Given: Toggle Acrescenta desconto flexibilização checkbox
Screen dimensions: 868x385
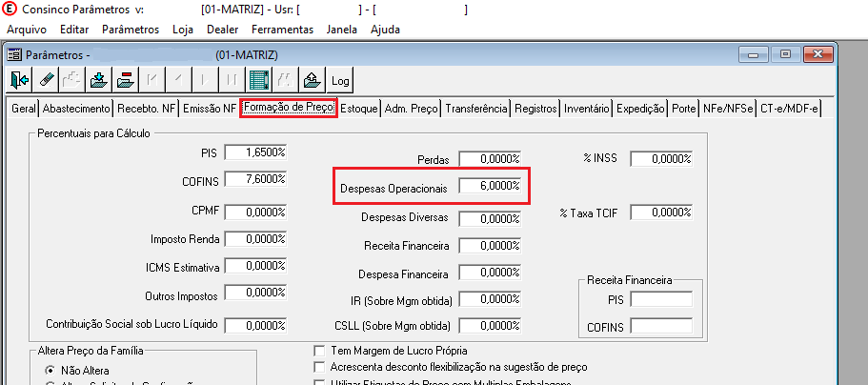Looking at the screenshot, I should click(x=319, y=367).
